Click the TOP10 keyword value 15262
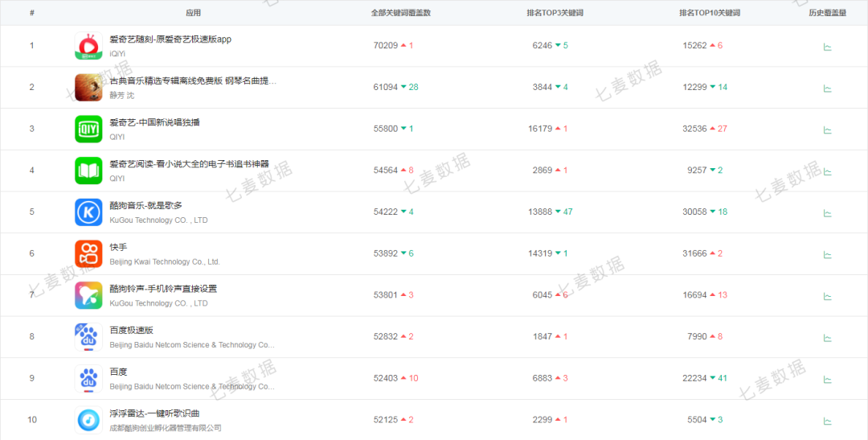Viewport: 868px width, 440px height. (694, 45)
